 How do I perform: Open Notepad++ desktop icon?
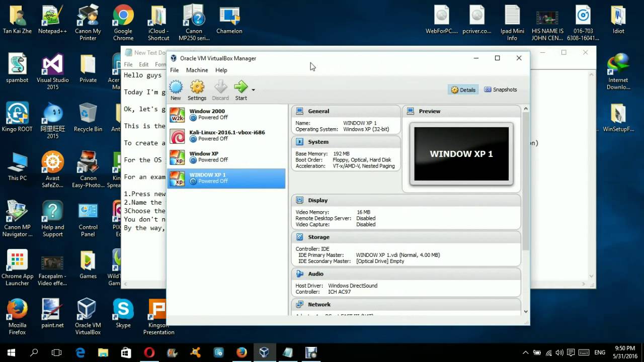[52, 20]
